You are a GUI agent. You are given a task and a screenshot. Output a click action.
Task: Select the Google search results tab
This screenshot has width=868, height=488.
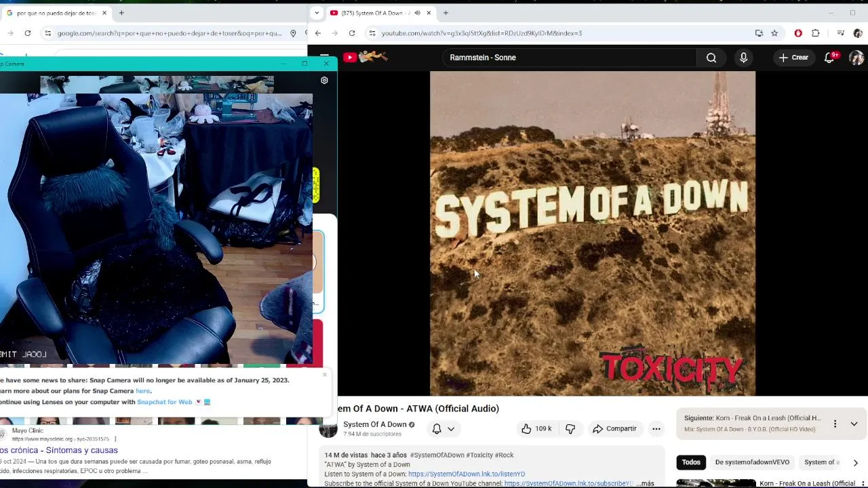[x=58, y=13]
